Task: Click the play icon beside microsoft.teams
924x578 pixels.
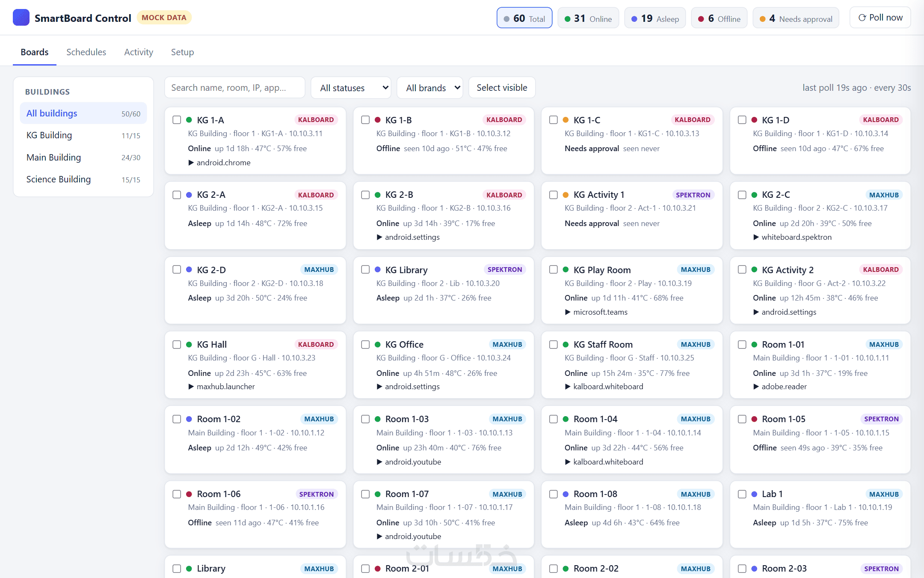Action: tap(568, 312)
